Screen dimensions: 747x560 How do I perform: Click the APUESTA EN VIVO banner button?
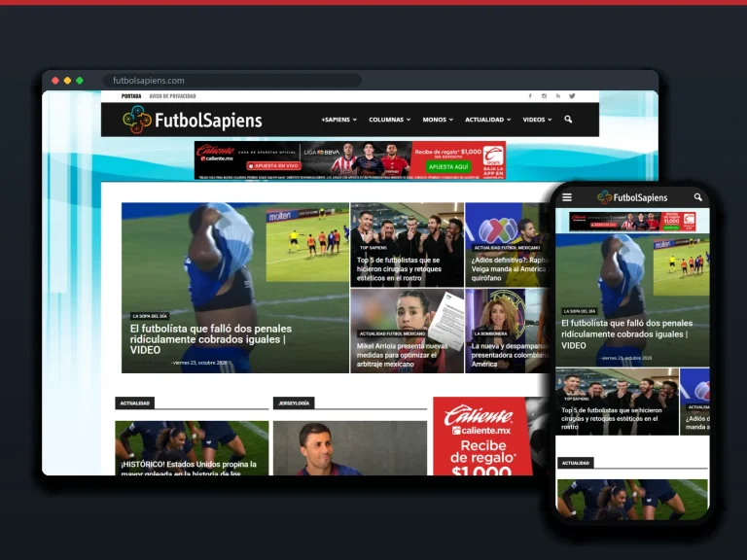point(274,165)
